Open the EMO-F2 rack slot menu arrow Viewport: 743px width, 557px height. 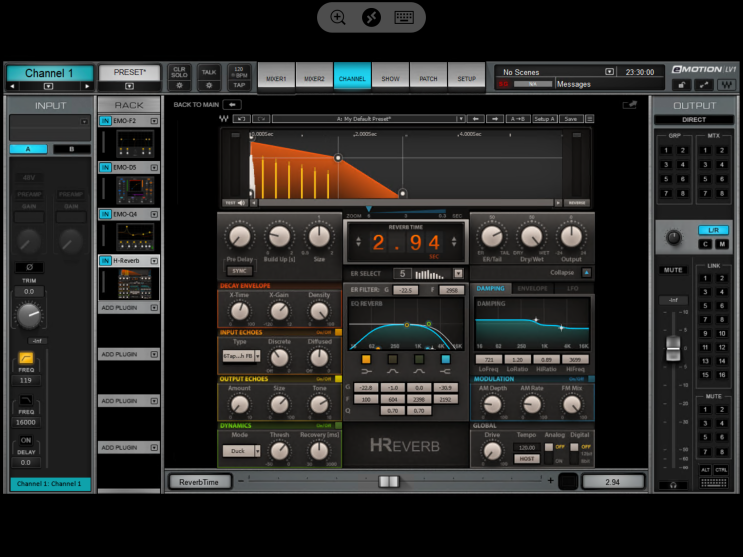[154, 121]
